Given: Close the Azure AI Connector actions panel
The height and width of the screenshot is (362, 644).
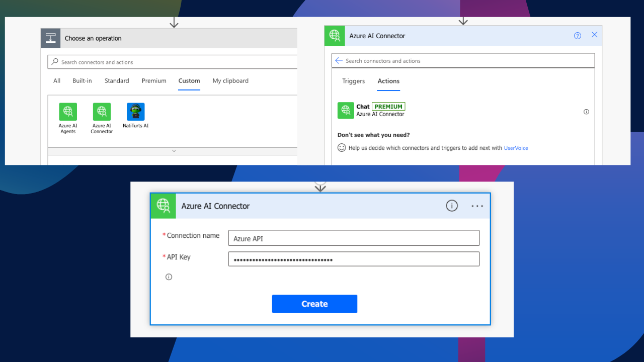Looking at the screenshot, I should coord(594,35).
